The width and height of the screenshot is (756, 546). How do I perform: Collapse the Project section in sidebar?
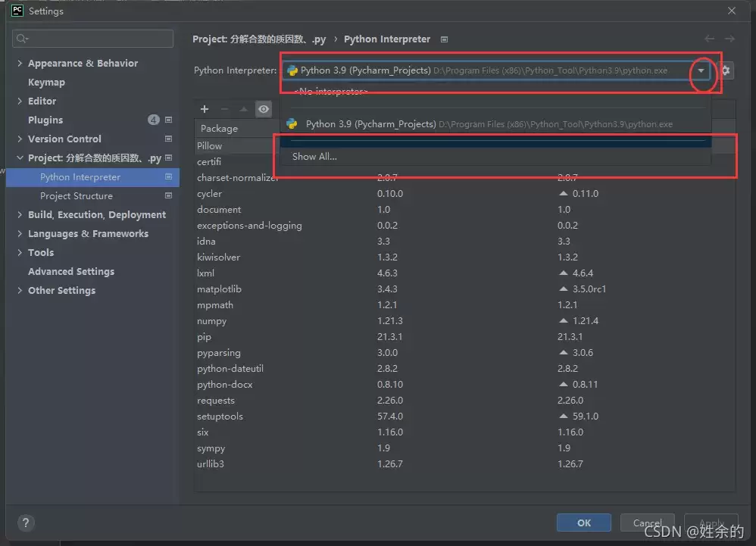pos(20,158)
